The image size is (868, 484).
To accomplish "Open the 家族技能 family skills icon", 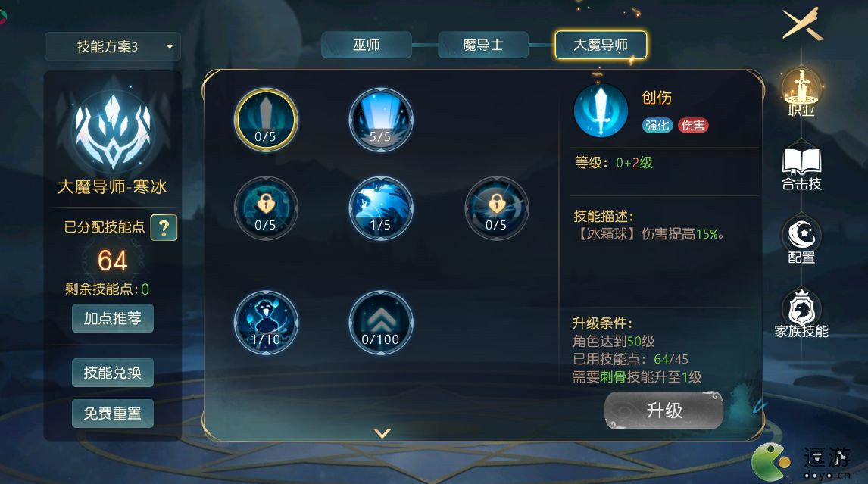I will pos(801,314).
